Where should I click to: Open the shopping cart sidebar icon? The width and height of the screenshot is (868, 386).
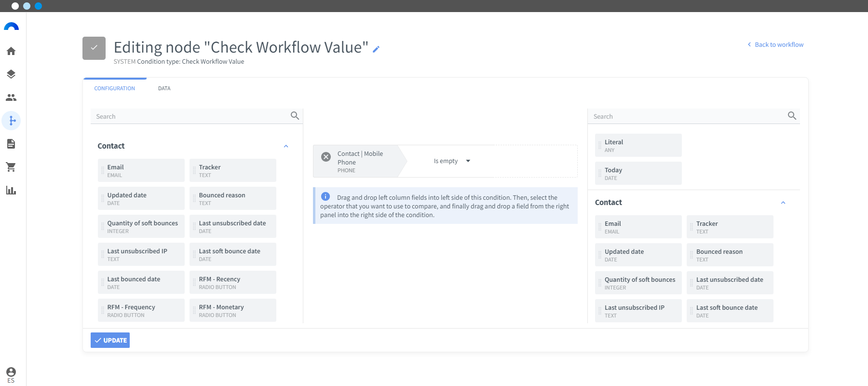coord(11,167)
